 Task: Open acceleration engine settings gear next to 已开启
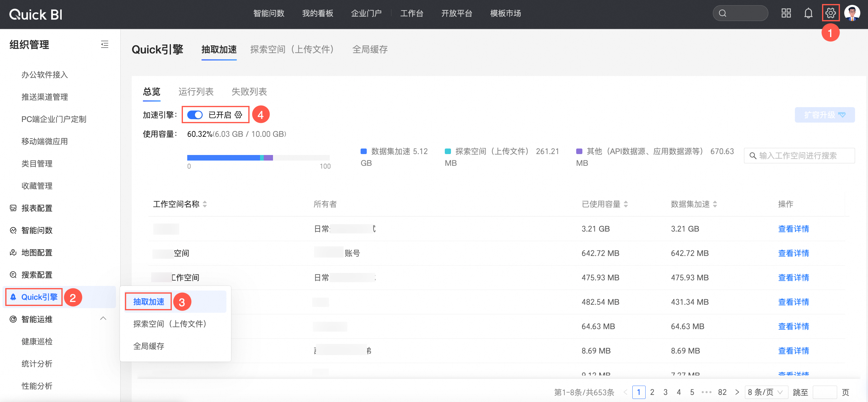tap(238, 115)
